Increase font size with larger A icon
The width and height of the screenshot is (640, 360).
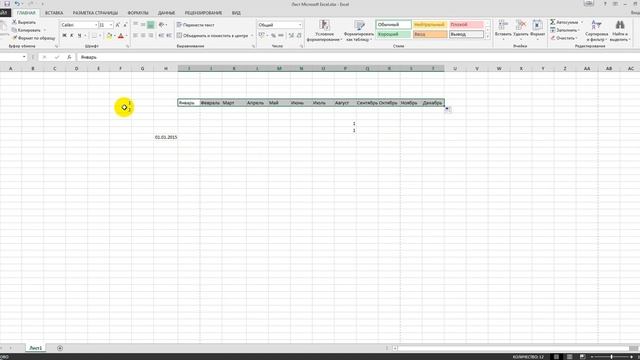click(x=118, y=25)
